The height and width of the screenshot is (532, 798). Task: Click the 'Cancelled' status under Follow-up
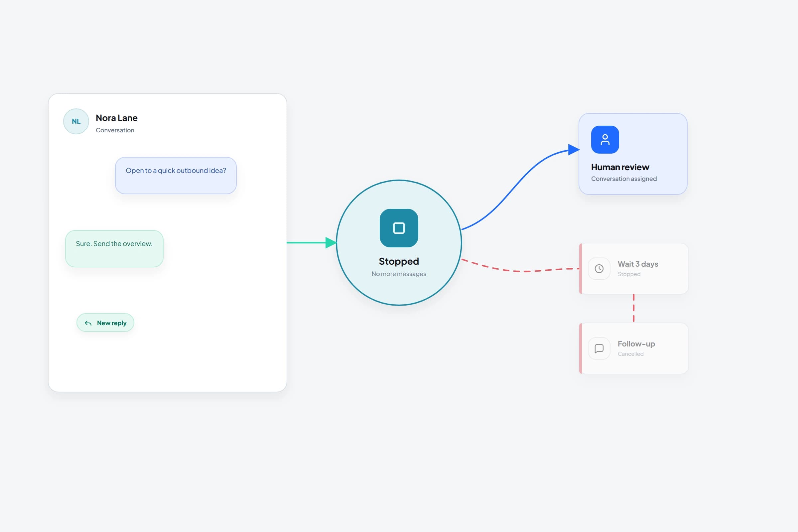pyautogui.click(x=630, y=354)
